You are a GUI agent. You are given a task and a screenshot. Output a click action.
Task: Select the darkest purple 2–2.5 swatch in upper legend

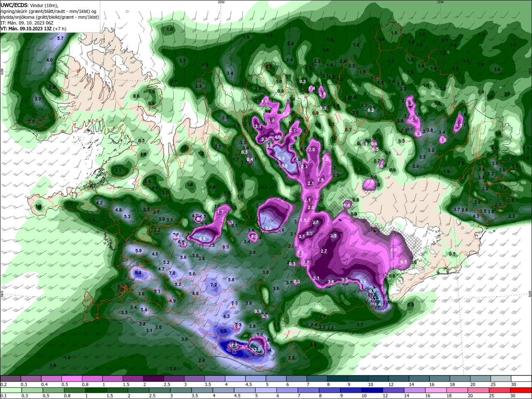[x=153, y=378]
